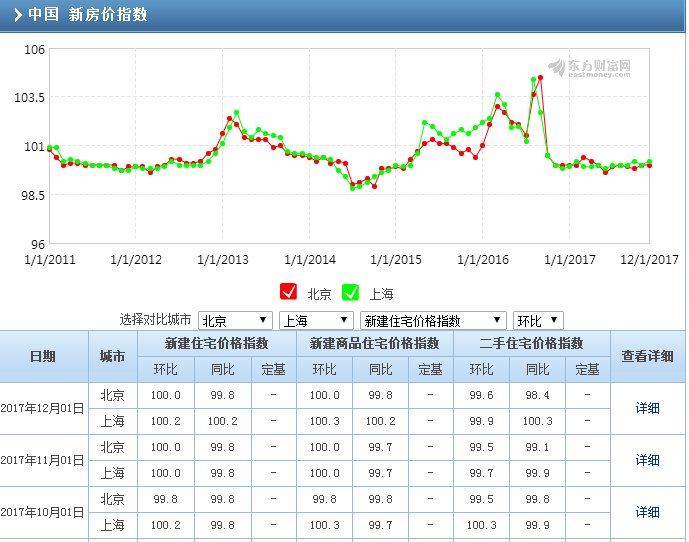Open 详细 link for 2017年11月01日 row
This screenshot has width=689, height=542.
(x=648, y=460)
